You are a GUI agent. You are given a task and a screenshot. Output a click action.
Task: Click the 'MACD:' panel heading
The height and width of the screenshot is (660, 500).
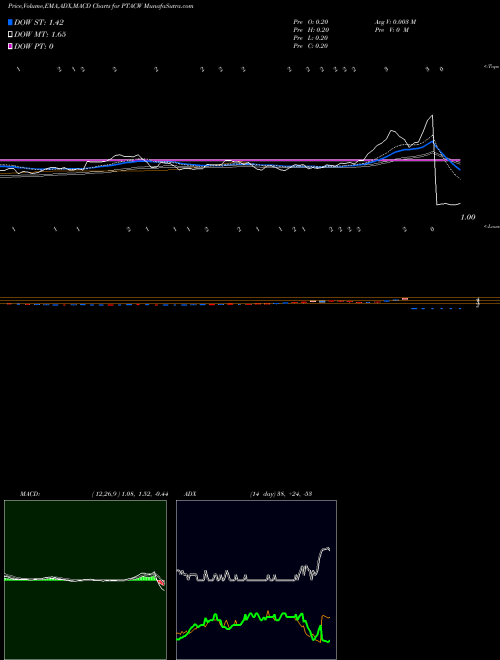pos(30,494)
